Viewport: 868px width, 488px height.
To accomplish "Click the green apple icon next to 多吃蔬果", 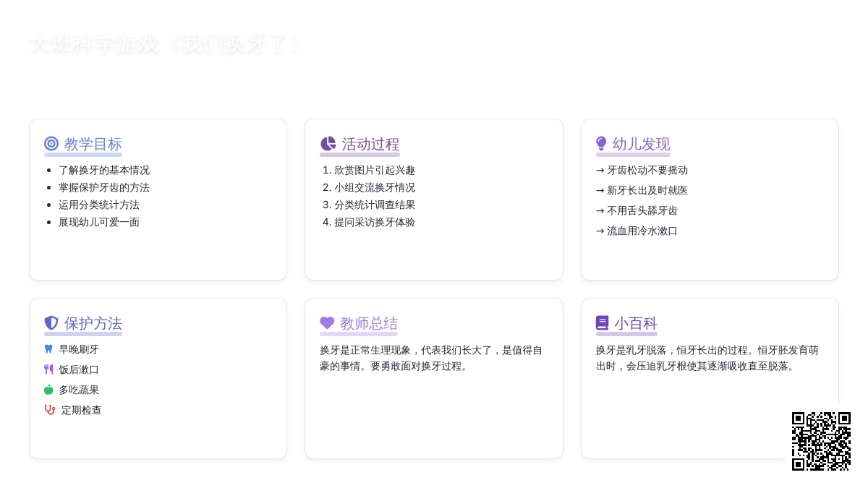I will 48,390.
